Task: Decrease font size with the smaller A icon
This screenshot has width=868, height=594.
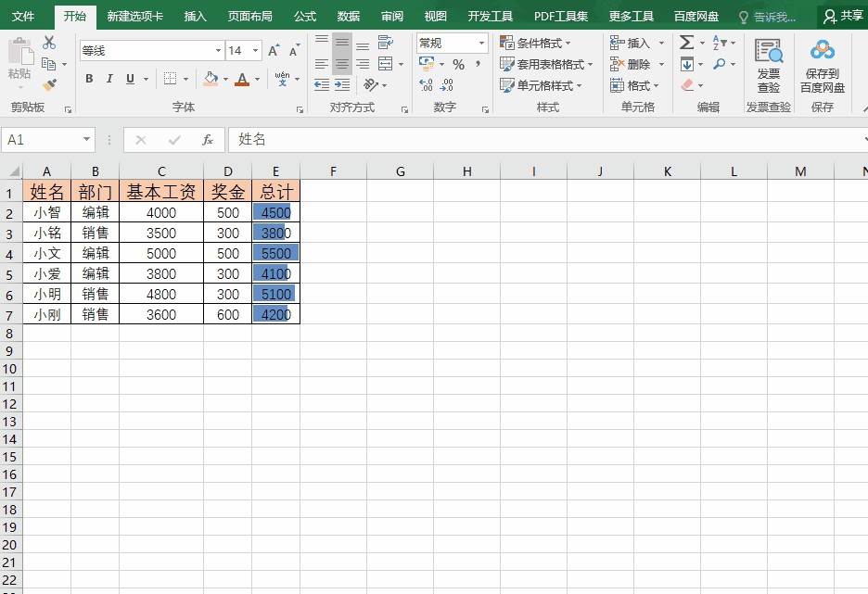Action: 294,51
